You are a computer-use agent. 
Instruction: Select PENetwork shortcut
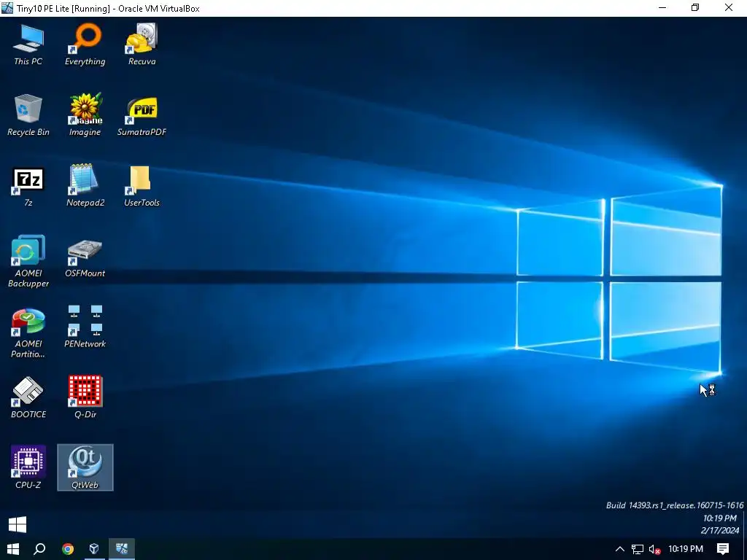(x=85, y=327)
